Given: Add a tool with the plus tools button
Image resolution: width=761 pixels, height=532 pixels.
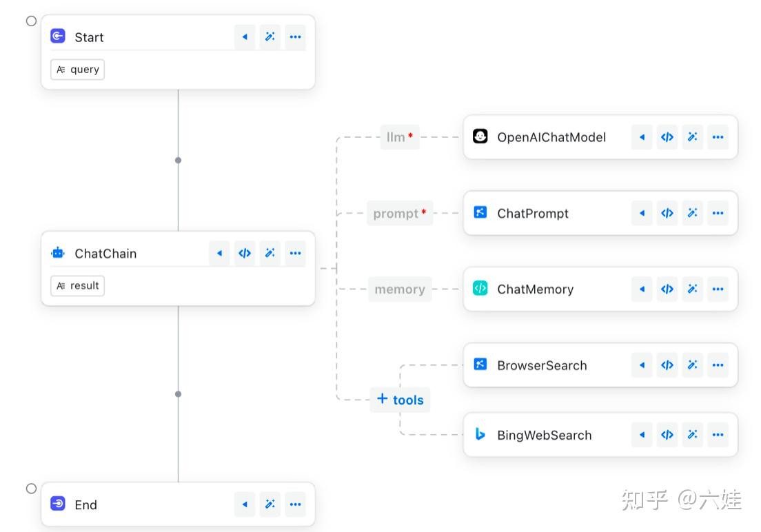Looking at the screenshot, I should pos(400,400).
